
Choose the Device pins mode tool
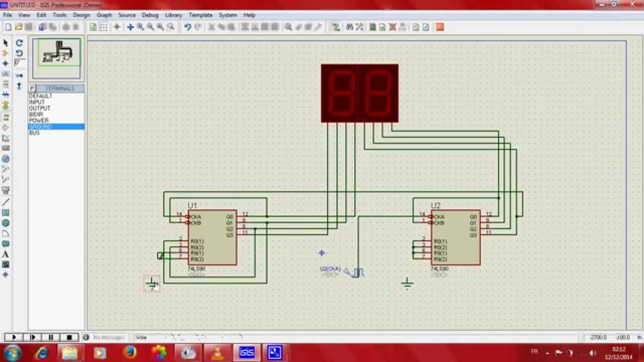coord(6,128)
